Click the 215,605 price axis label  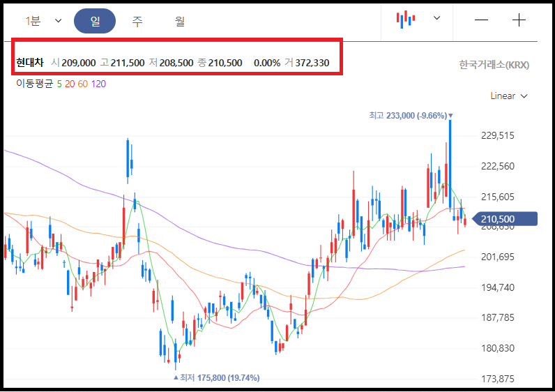498,197
